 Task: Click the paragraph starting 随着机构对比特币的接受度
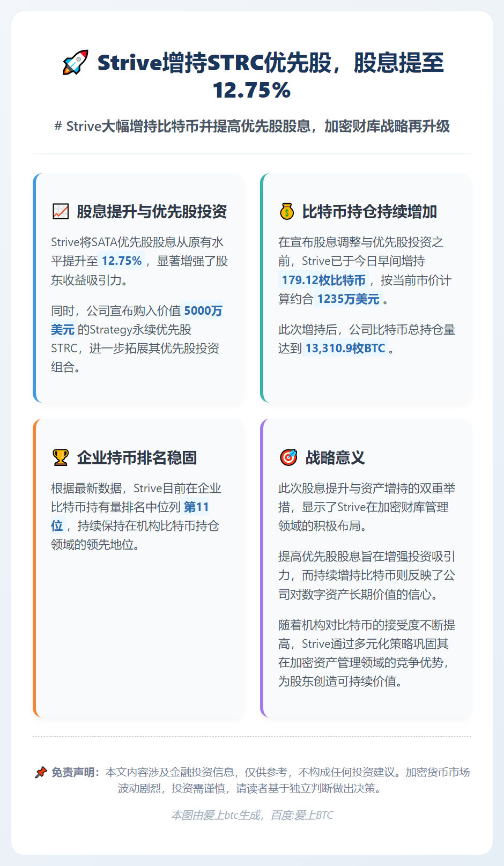point(367,653)
